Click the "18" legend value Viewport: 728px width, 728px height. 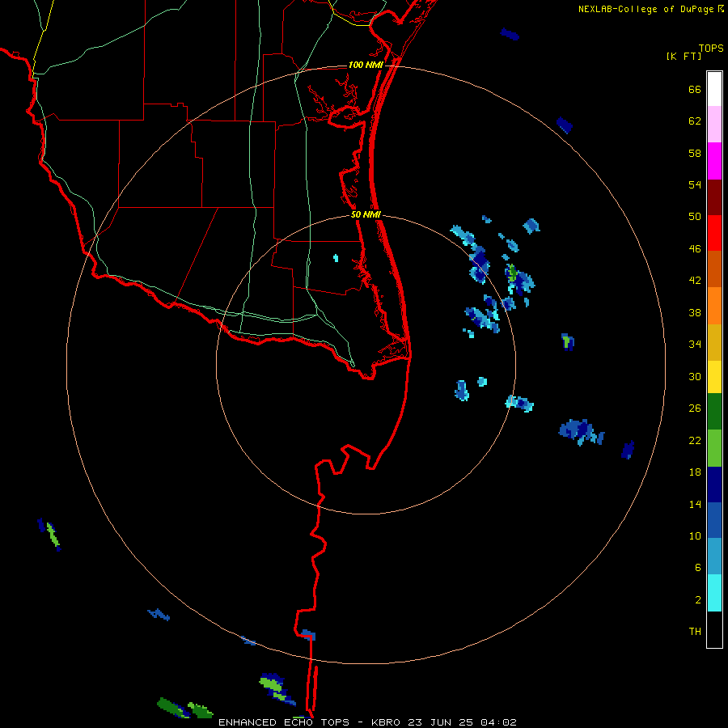point(695,472)
